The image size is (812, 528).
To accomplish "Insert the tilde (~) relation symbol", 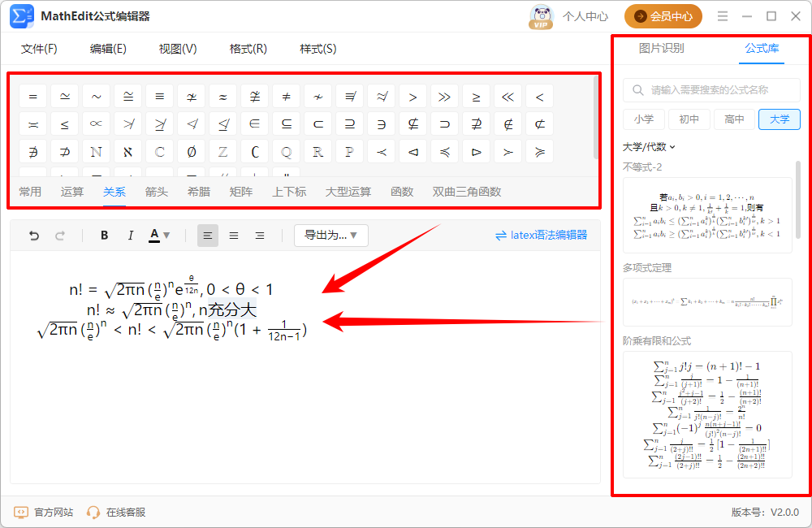I will coord(97,97).
